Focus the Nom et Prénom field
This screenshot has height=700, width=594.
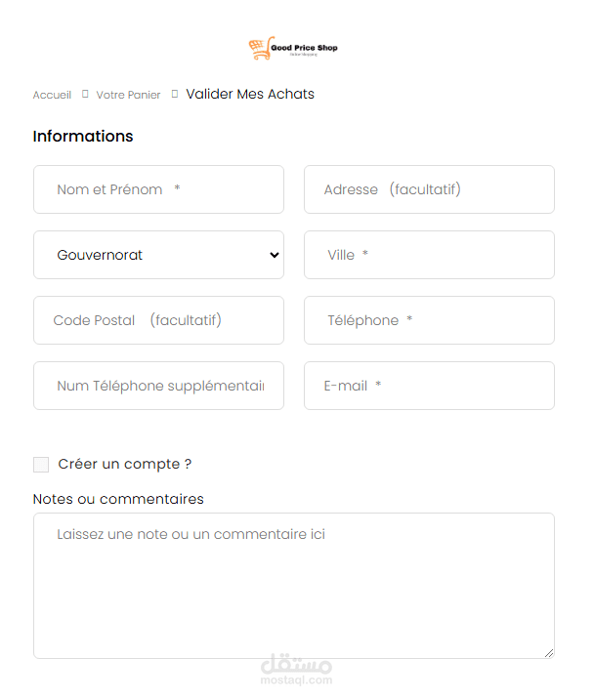(158, 189)
